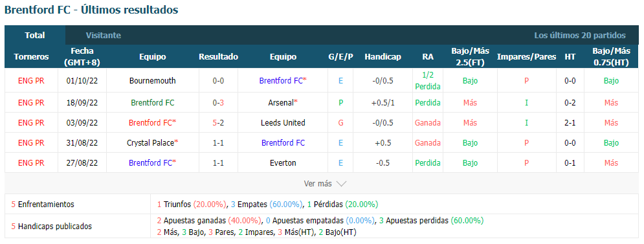Click Brentford FC in the Arsenal row

(152, 103)
